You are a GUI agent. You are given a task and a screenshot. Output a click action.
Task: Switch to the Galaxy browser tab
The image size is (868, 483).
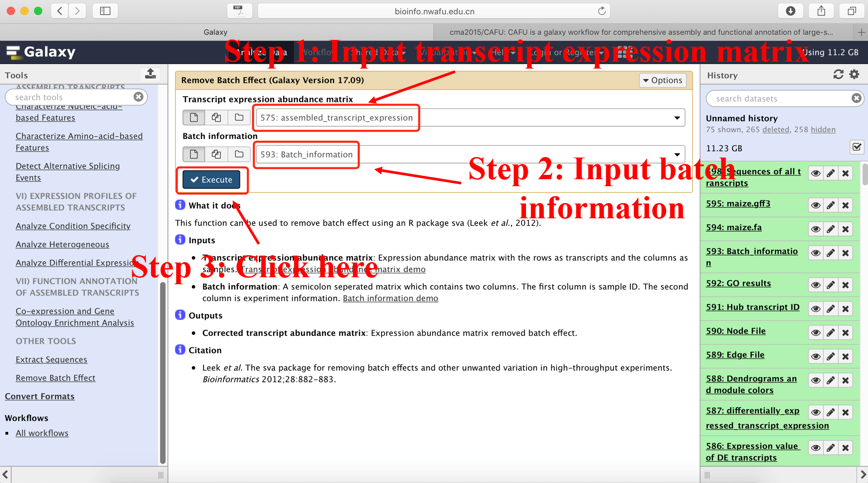click(216, 32)
